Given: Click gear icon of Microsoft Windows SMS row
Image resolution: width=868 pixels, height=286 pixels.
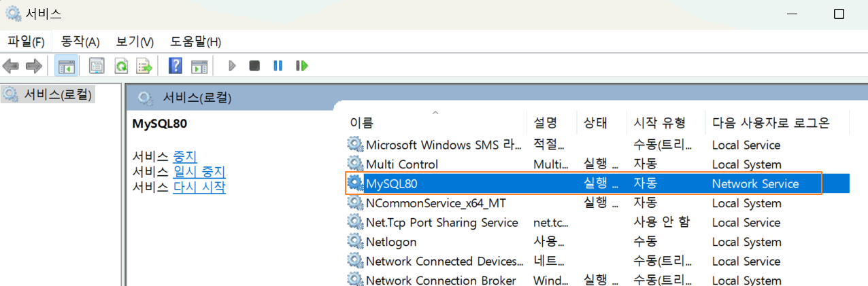Looking at the screenshot, I should point(355,144).
